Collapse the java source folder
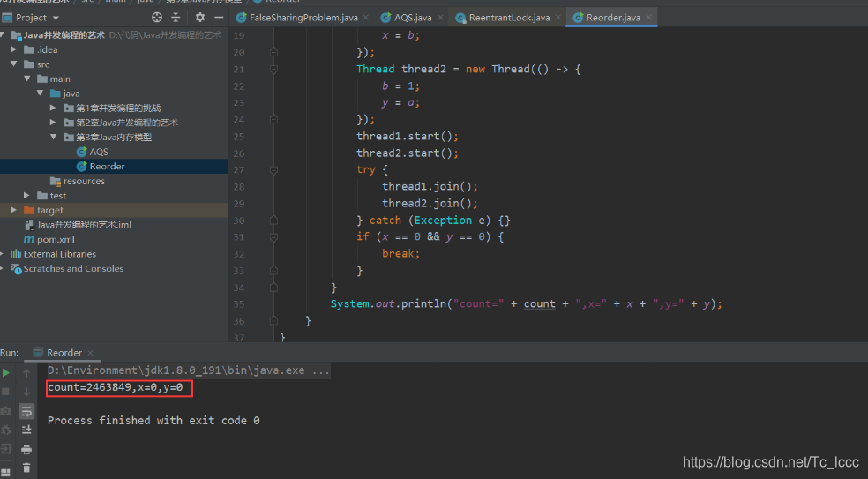 click(x=41, y=93)
